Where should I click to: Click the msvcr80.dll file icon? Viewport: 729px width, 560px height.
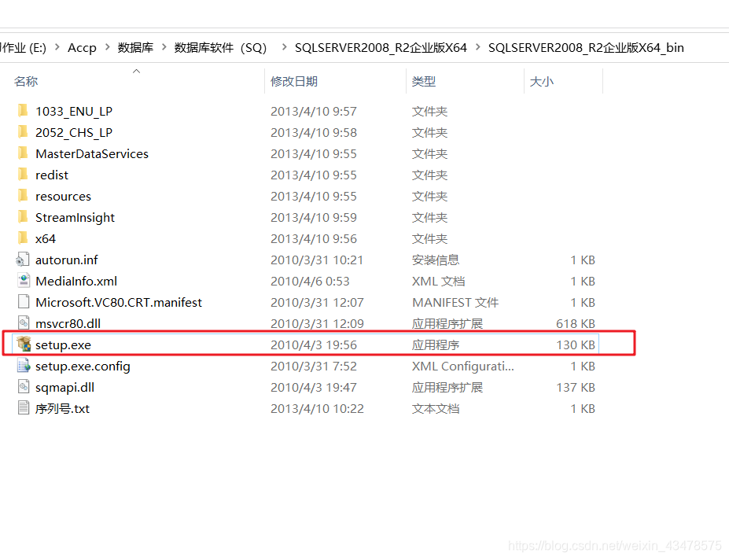point(24,322)
